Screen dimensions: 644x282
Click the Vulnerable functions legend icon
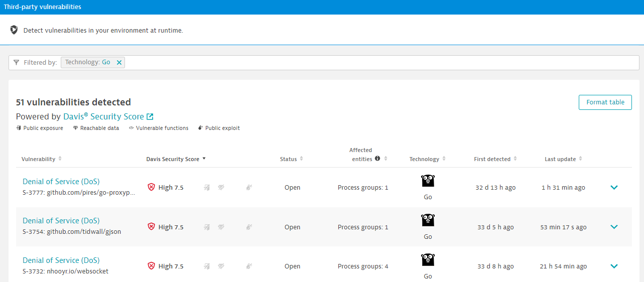click(x=131, y=128)
